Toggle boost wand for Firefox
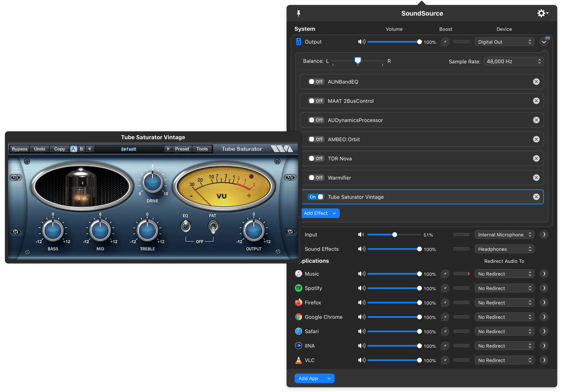 [445, 302]
